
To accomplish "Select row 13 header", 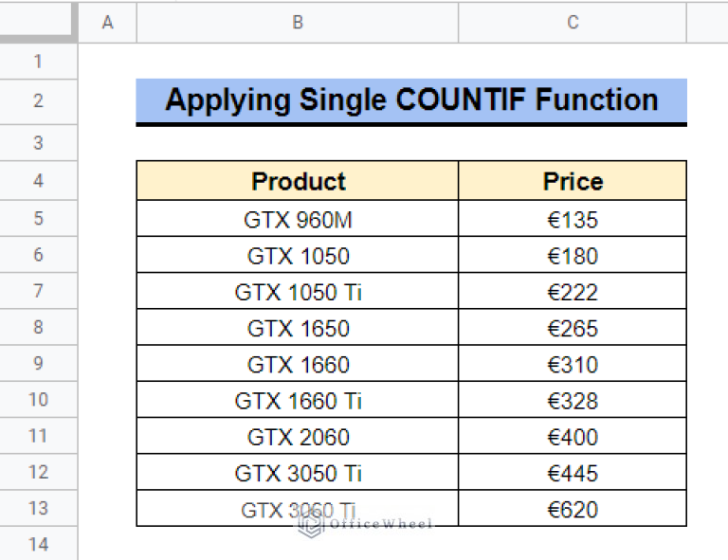I will click(x=38, y=508).
